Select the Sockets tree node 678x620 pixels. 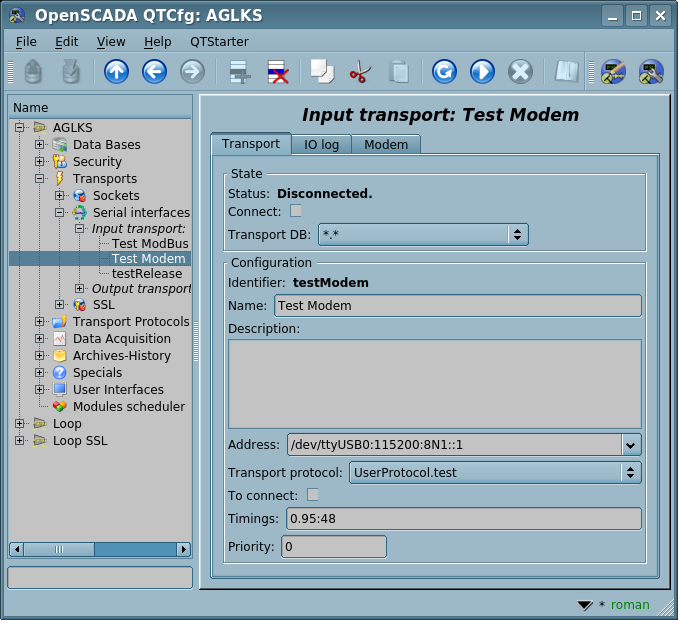click(x=116, y=195)
